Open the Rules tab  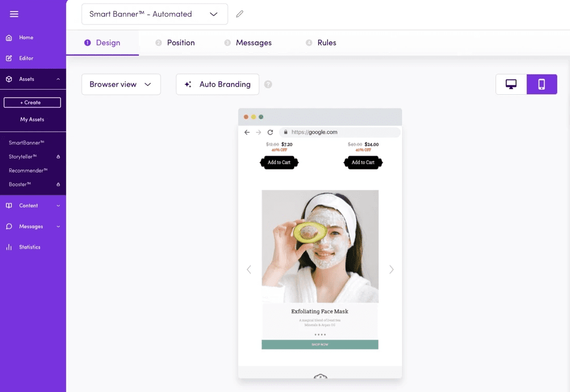pyautogui.click(x=326, y=43)
